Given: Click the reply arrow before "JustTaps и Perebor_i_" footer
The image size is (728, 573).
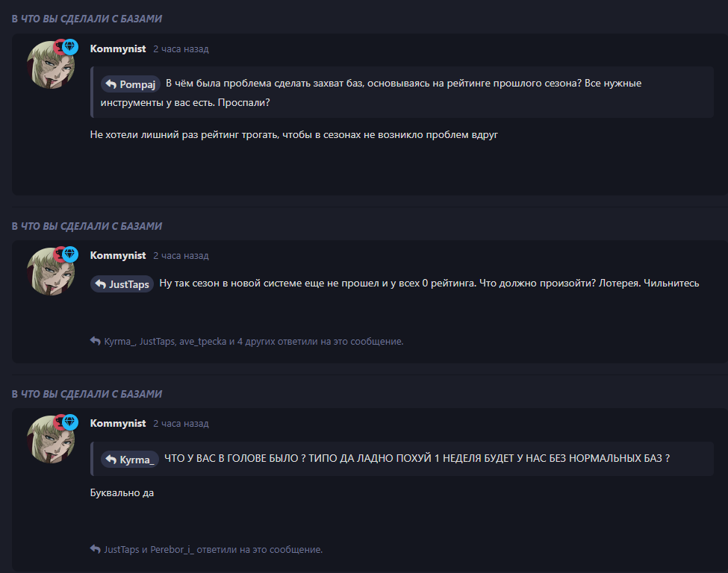Looking at the screenshot, I should click(95, 549).
